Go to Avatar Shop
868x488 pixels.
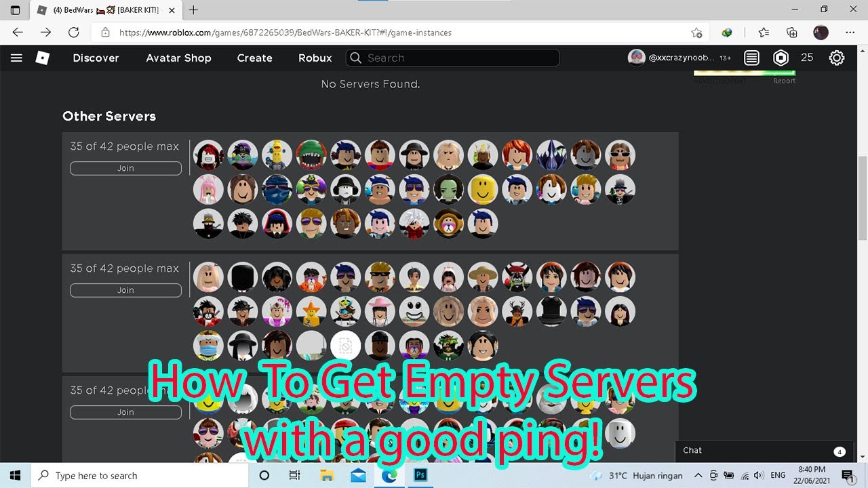click(x=178, y=58)
